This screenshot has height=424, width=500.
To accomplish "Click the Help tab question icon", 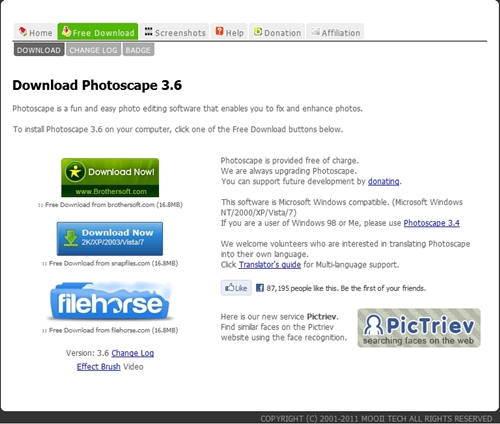I will pos(219,31).
